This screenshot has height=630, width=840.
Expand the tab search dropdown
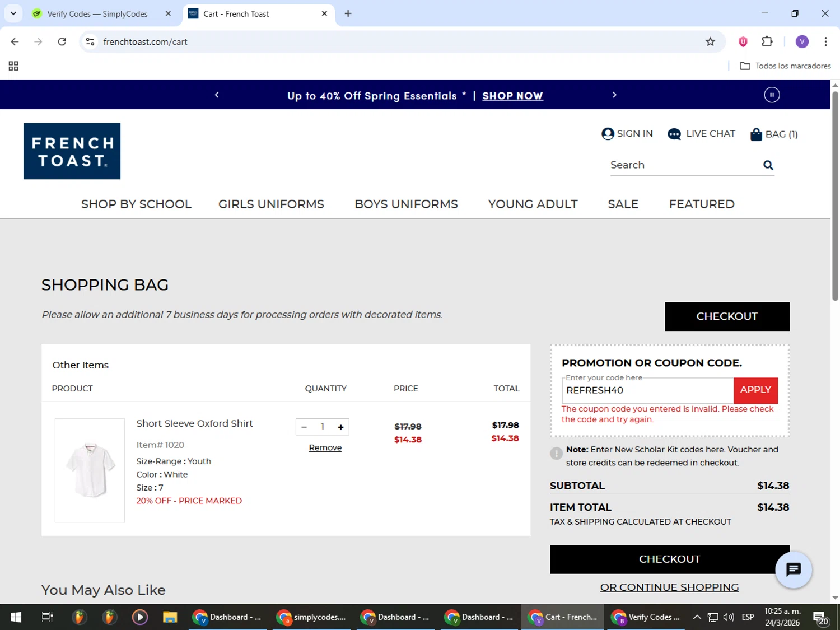click(13, 13)
